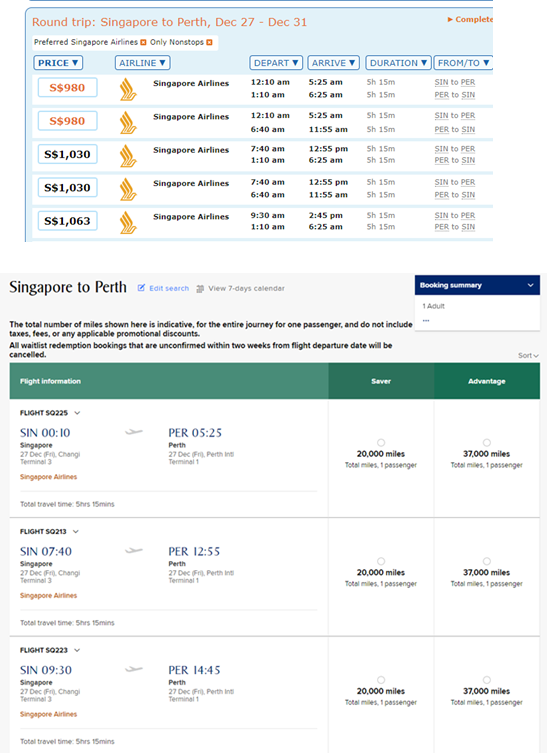
Task: Click 'SIN 00:10' departure time
Action: pyautogui.click(x=45, y=433)
